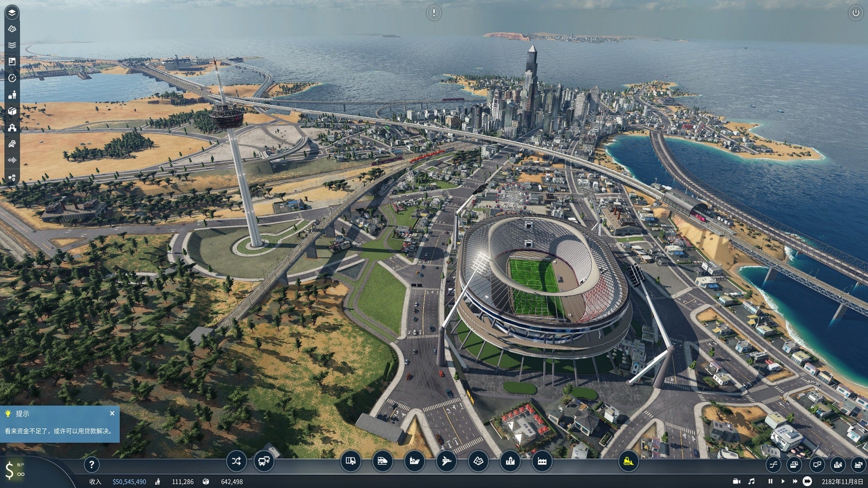
Task: Toggle the music note icon
Action: [x=751, y=482]
